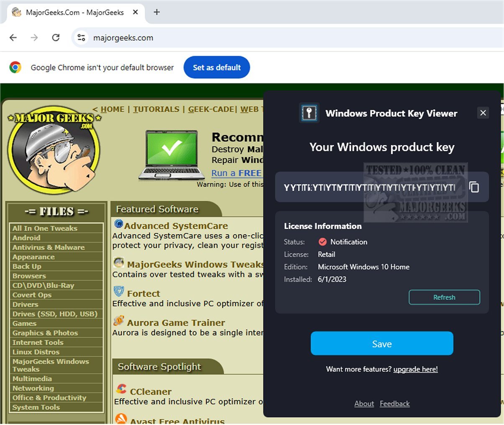Close the MajorGeeks.Com browser tab
Image resolution: width=504 pixels, height=425 pixels.
(x=136, y=12)
